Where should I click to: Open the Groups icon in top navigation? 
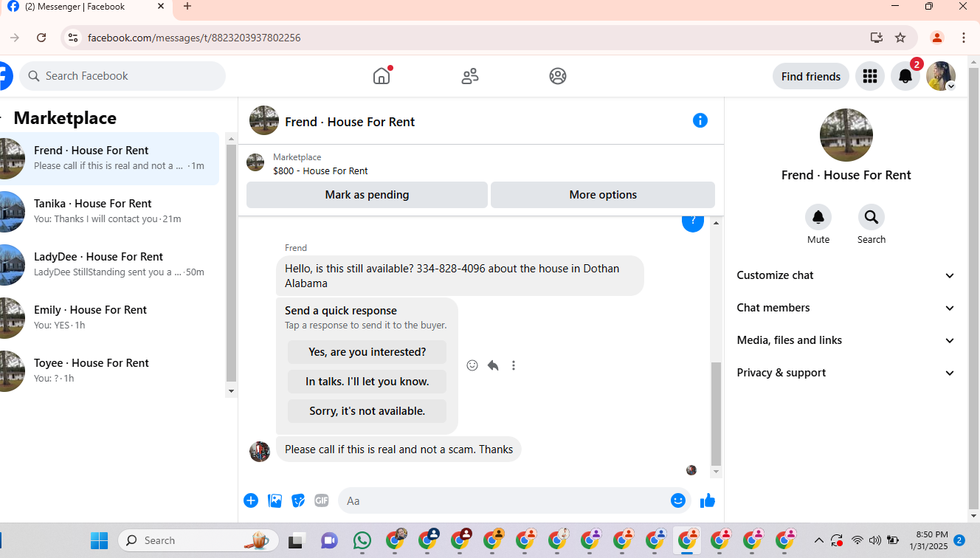[558, 76]
